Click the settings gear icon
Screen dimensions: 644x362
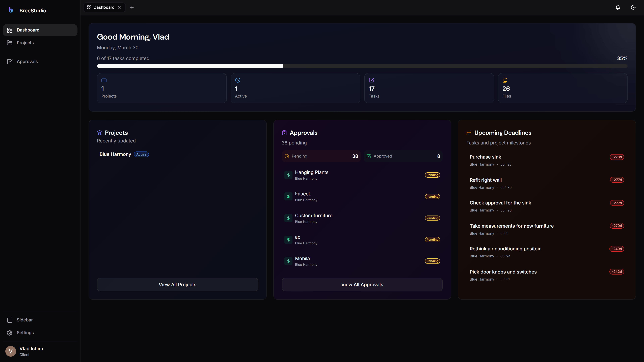[x=10, y=333]
